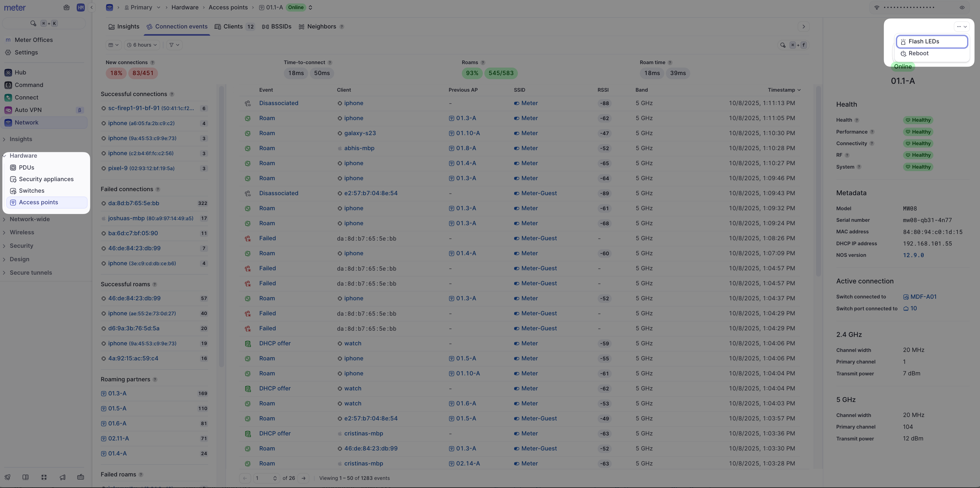
Task: Toggle network password visibility with the eye icon
Action: (962, 7)
